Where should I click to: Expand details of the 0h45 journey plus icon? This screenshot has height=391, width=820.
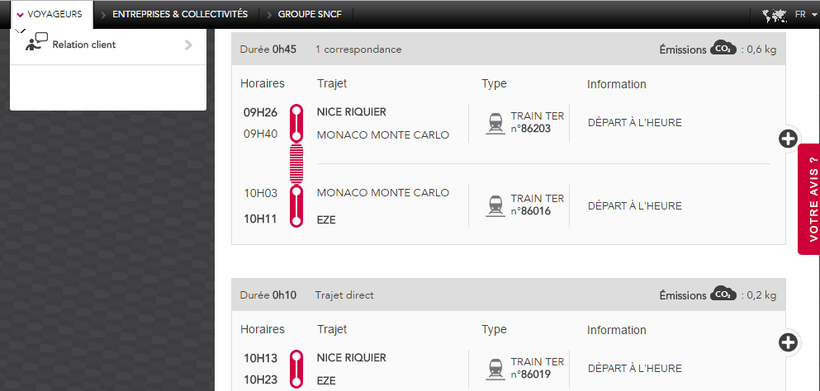pyautogui.click(x=788, y=139)
